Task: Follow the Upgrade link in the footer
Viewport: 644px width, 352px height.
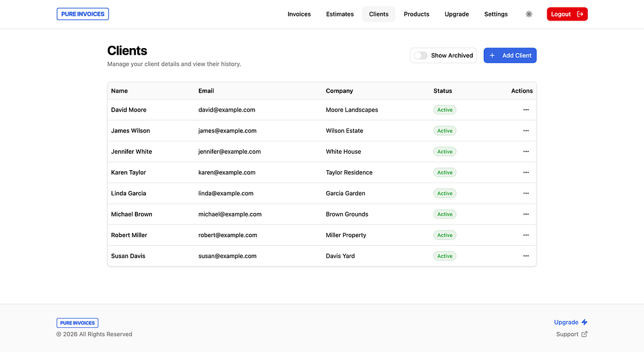Action: point(565,321)
